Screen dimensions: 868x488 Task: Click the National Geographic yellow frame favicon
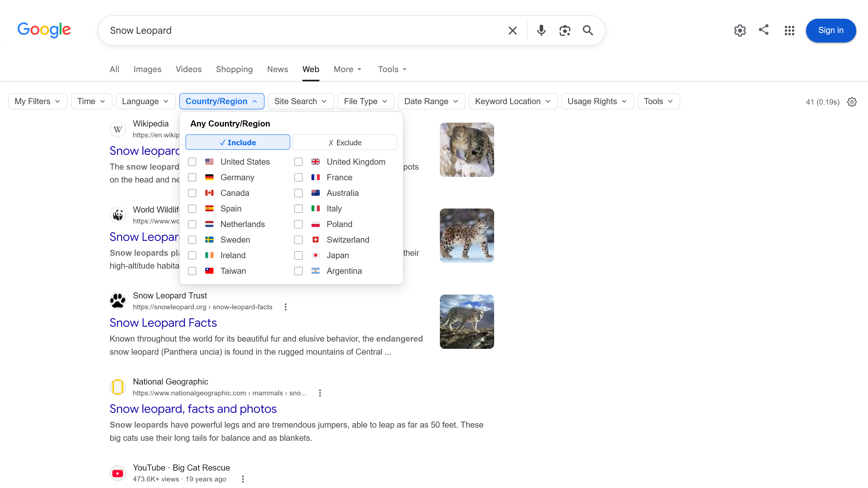[118, 387]
